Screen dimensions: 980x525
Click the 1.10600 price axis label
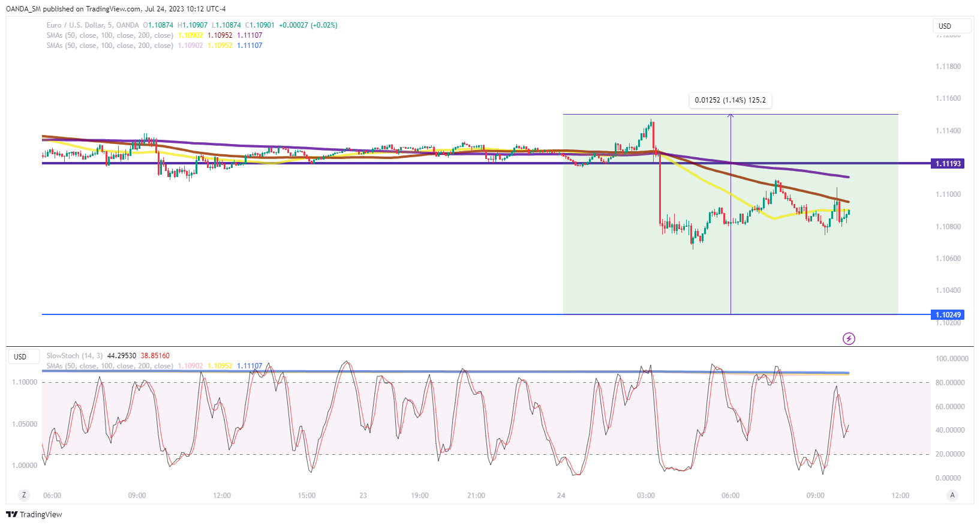[x=948, y=259]
